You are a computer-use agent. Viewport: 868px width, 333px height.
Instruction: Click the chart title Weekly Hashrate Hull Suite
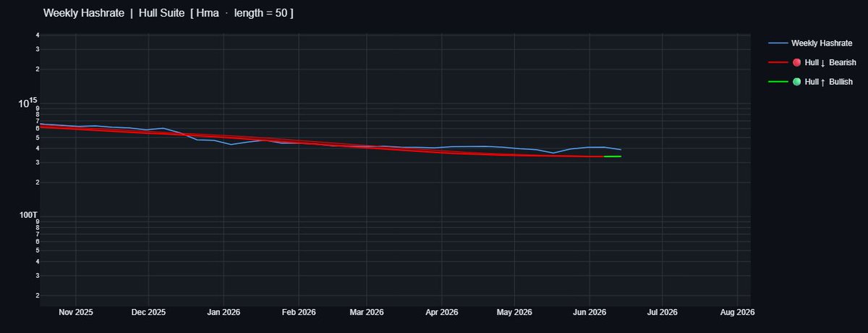pyautogui.click(x=169, y=13)
